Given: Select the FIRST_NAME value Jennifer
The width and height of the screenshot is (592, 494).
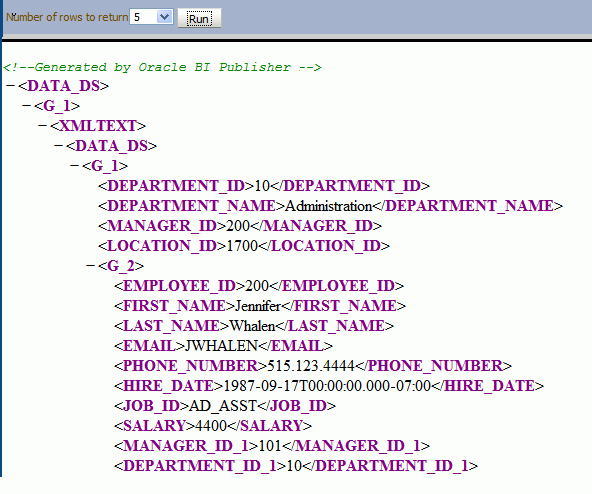Looking at the screenshot, I should (x=258, y=306).
